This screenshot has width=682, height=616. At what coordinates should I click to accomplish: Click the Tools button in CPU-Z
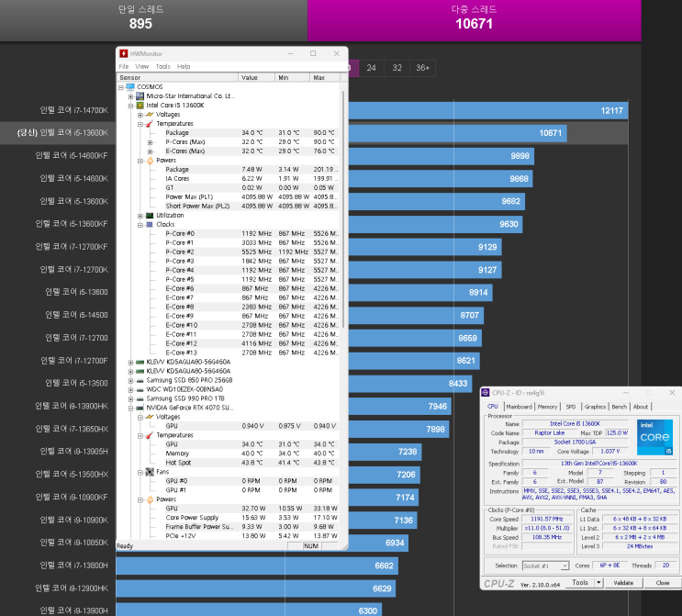(x=580, y=583)
